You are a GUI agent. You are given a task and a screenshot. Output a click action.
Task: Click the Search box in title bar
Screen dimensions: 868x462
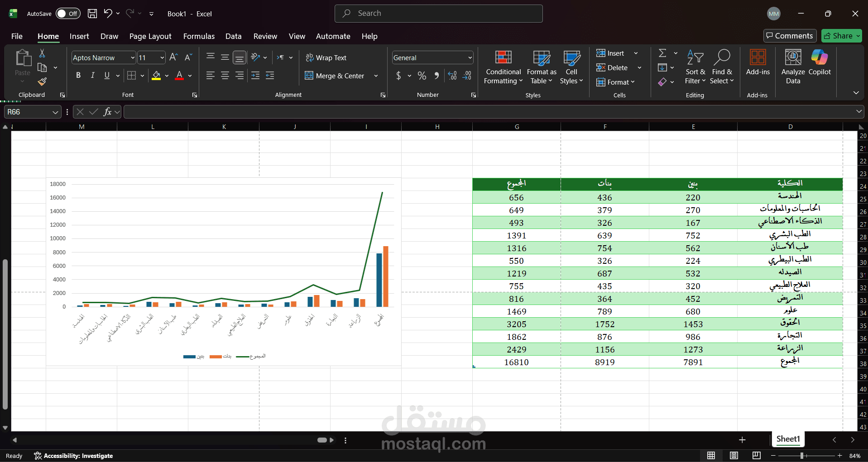point(438,14)
